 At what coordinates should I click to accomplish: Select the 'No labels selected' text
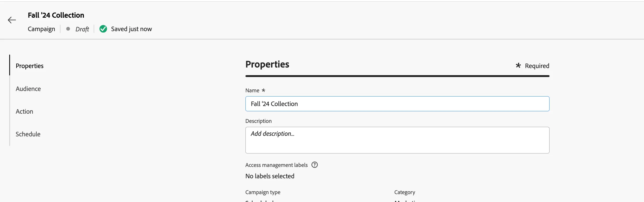[270, 176]
